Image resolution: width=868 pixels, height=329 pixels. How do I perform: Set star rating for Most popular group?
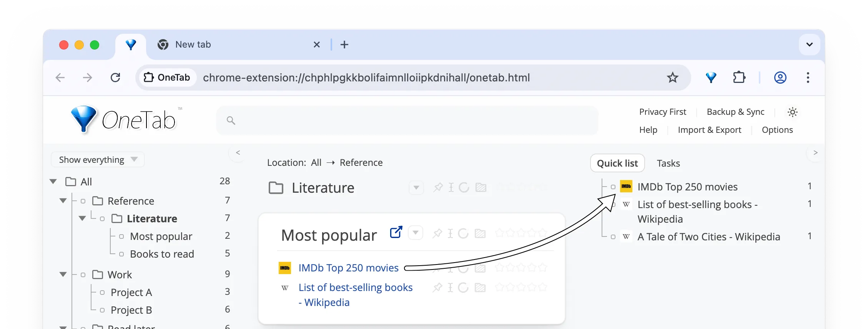point(521,233)
